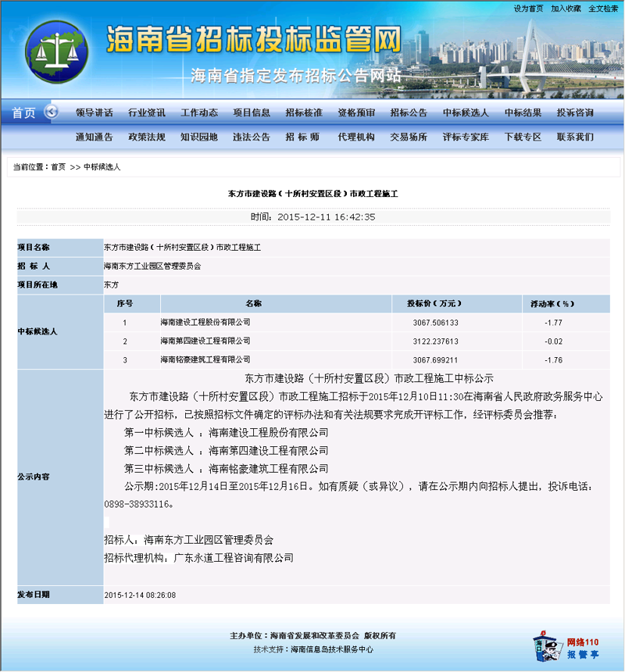Open 招标公告 section
This screenshot has height=672, width=625.
(409, 113)
